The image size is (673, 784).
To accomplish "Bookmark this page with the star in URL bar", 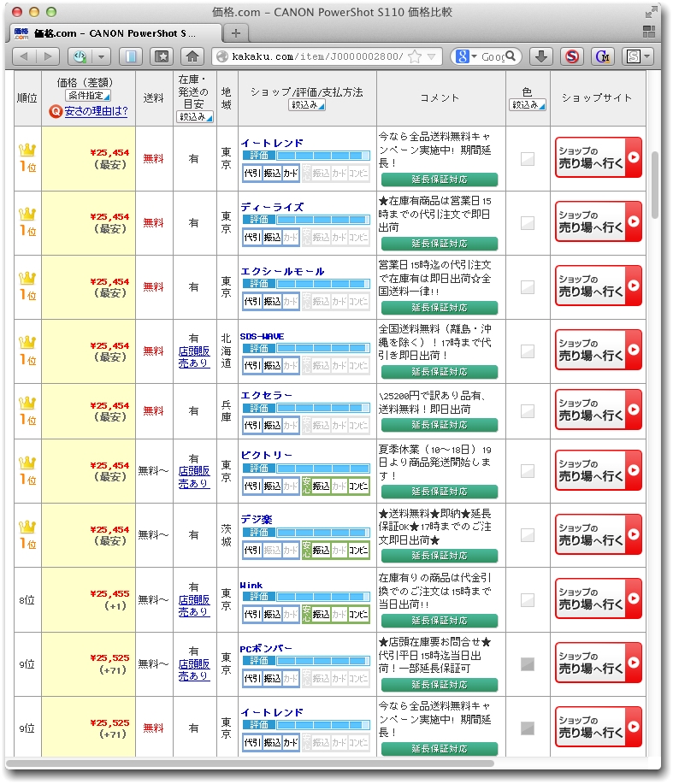I will pyautogui.click(x=415, y=56).
